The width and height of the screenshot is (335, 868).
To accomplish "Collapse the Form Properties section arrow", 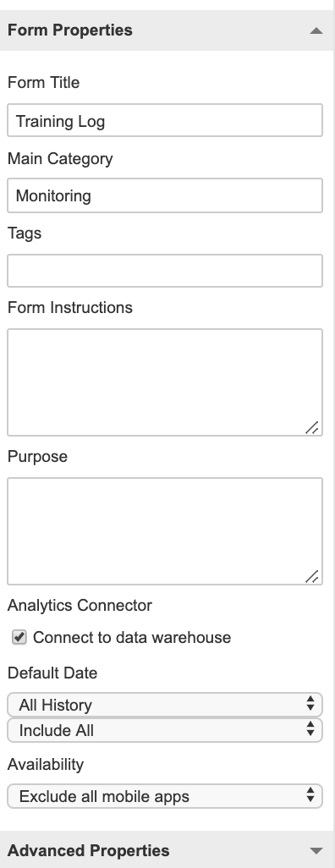I will [316, 30].
